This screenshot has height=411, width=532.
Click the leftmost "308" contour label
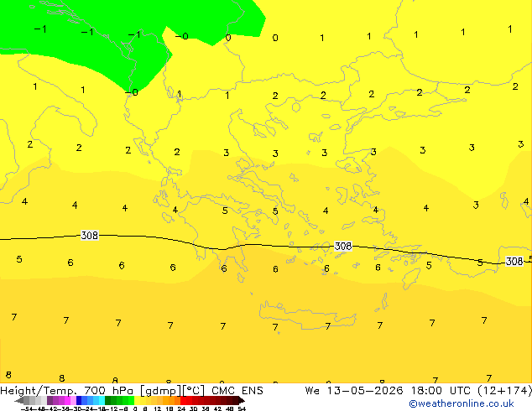pos(90,235)
